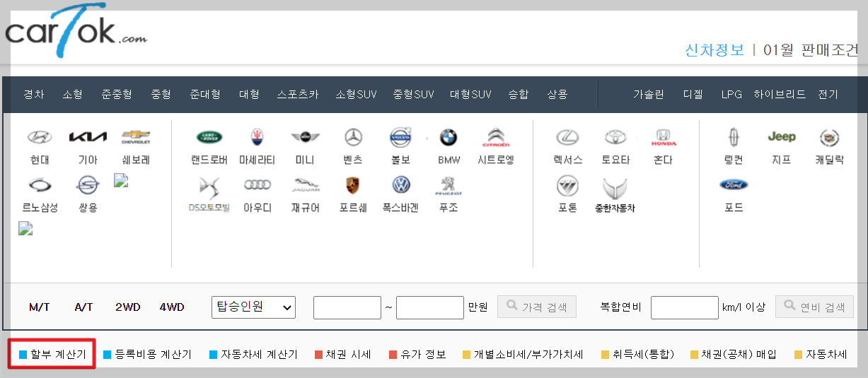Toggle the A/T automatic transmission filter
This screenshot has width=868, height=378.
(83, 307)
